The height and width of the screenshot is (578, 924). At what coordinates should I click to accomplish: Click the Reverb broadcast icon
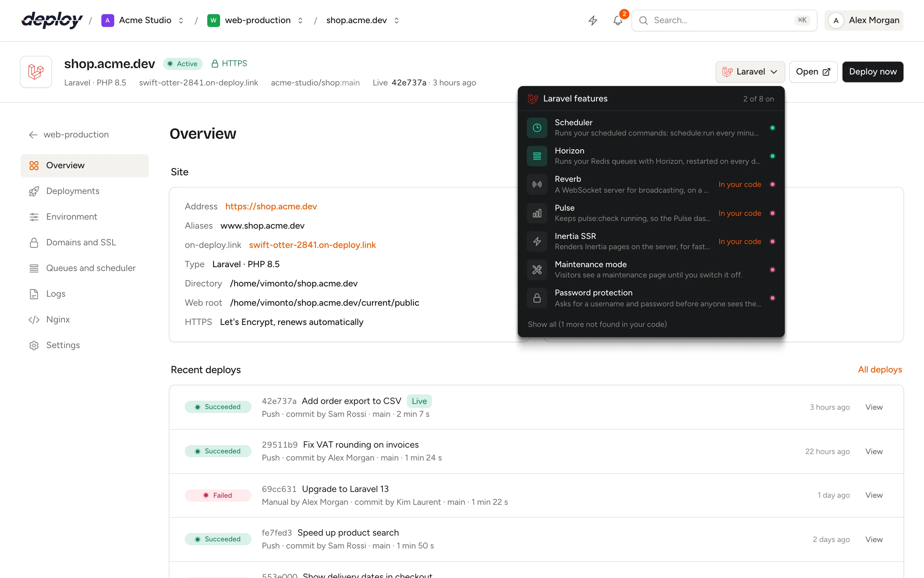click(537, 184)
